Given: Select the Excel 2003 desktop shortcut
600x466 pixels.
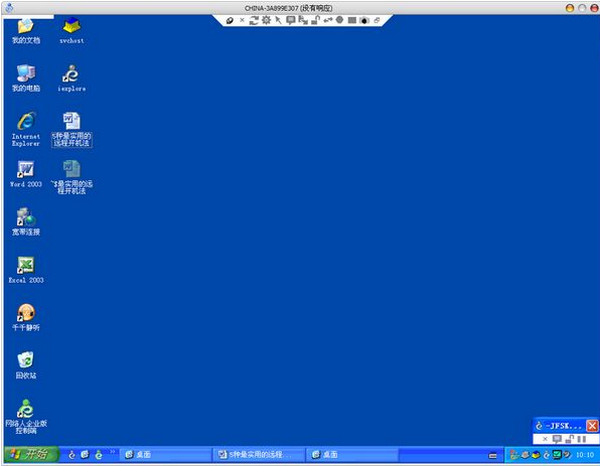Looking at the screenshot, I should coord(26,269).
